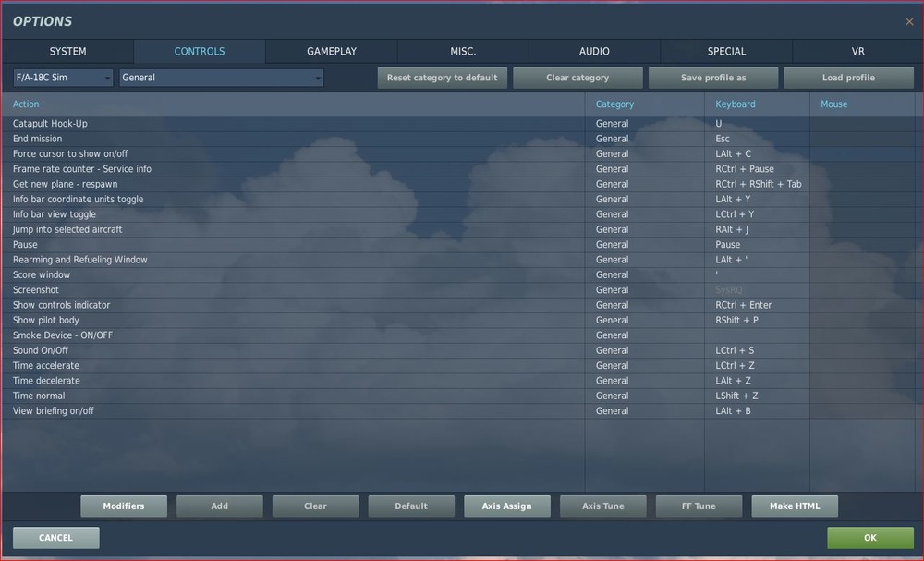Click the Load profile button

tap(848, 78)
